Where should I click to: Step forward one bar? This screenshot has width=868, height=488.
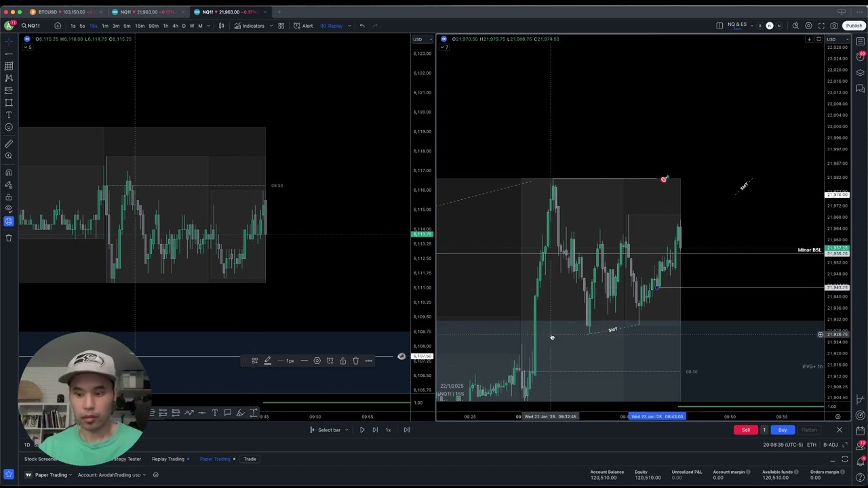[375, 430]
